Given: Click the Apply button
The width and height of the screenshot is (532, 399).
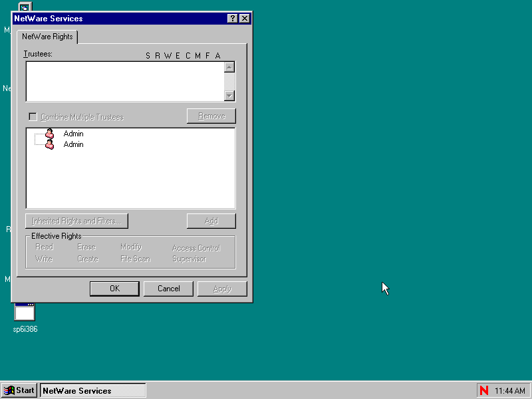Looking at the screenshot, I should (222, 289).
